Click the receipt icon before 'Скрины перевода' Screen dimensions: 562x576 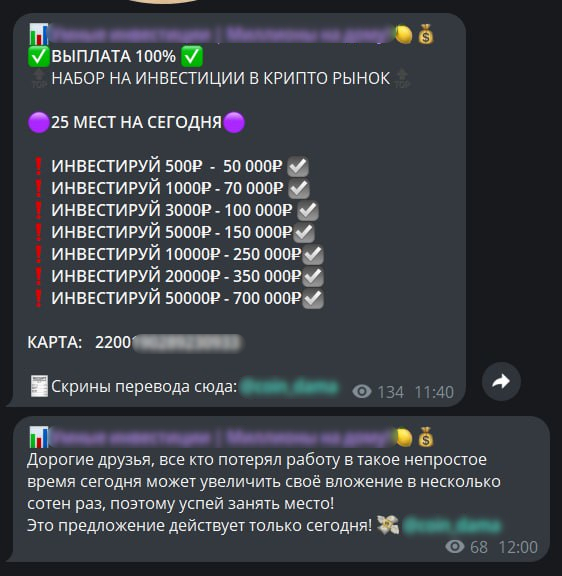[39, 386]
